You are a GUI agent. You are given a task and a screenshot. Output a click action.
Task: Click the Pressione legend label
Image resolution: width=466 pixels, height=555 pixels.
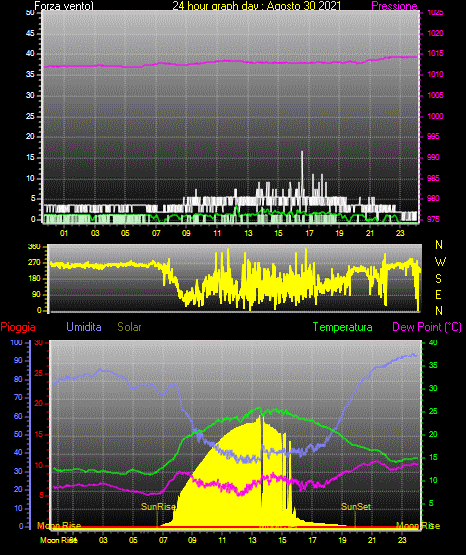tap(394, 6)
